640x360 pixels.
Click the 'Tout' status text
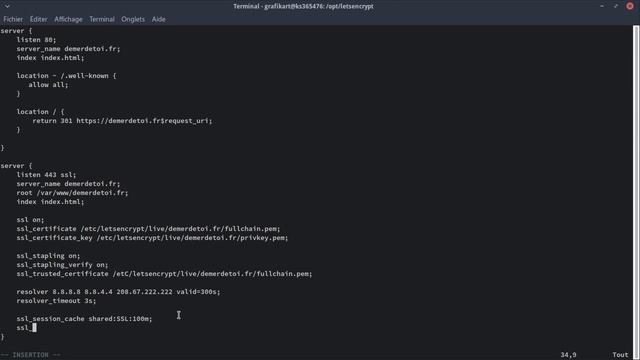click(620, 355)
